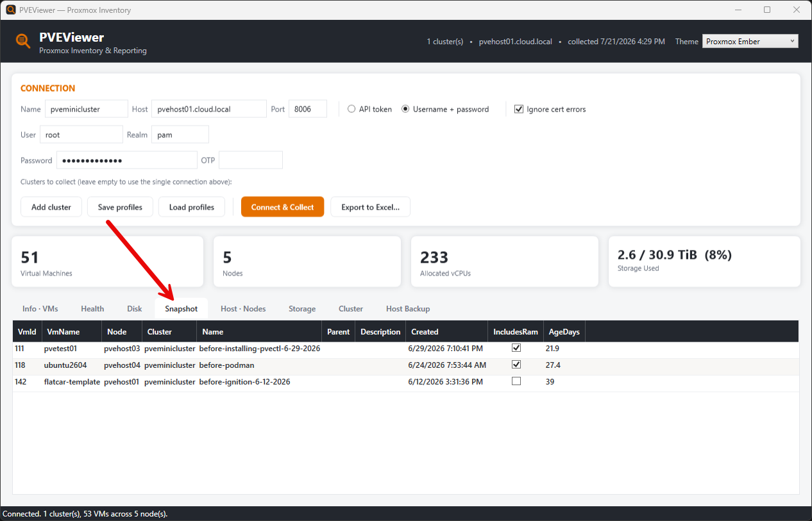Minimize the PVEViewer window
The image size is (812, 521).
click(x=738, y=10)
